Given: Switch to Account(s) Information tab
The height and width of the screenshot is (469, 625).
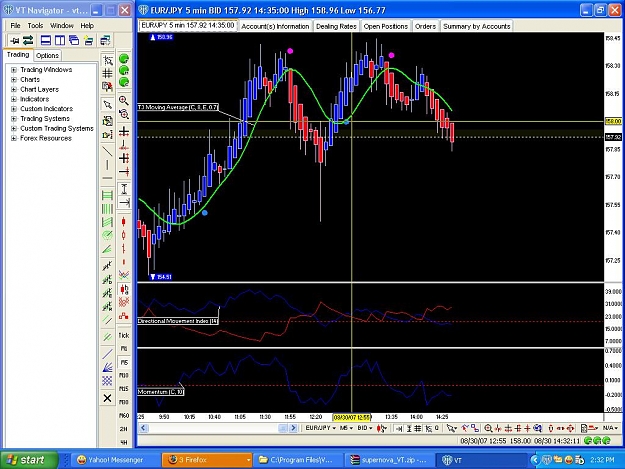Looking at the screenshot, I should pyautogui.click(x=275, y=26).
